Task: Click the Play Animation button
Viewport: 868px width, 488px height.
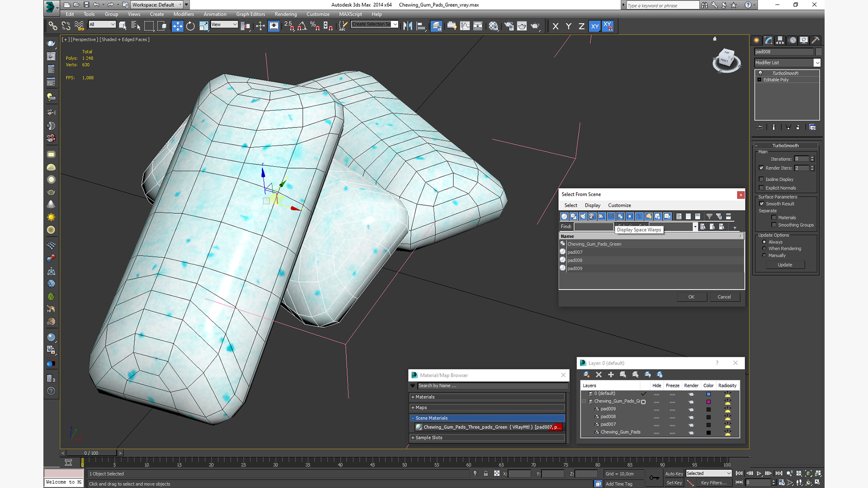Action: pyautogui.click(x=759, y=473)
